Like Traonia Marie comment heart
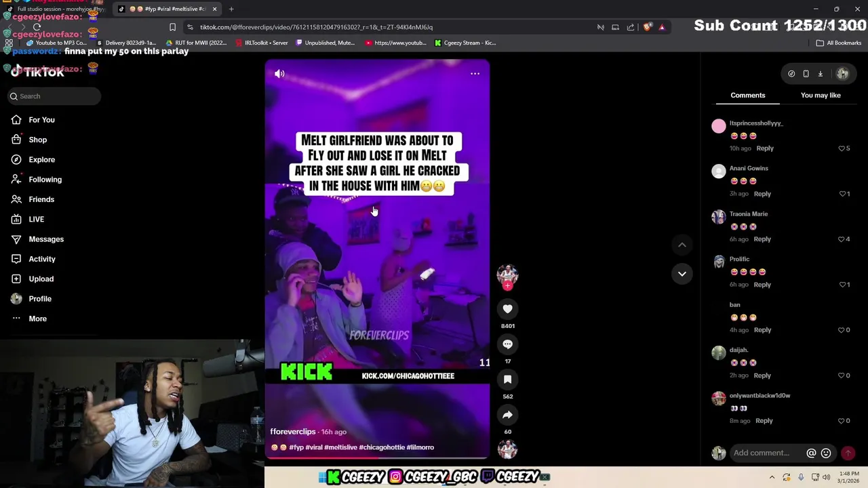 (842, 239)
